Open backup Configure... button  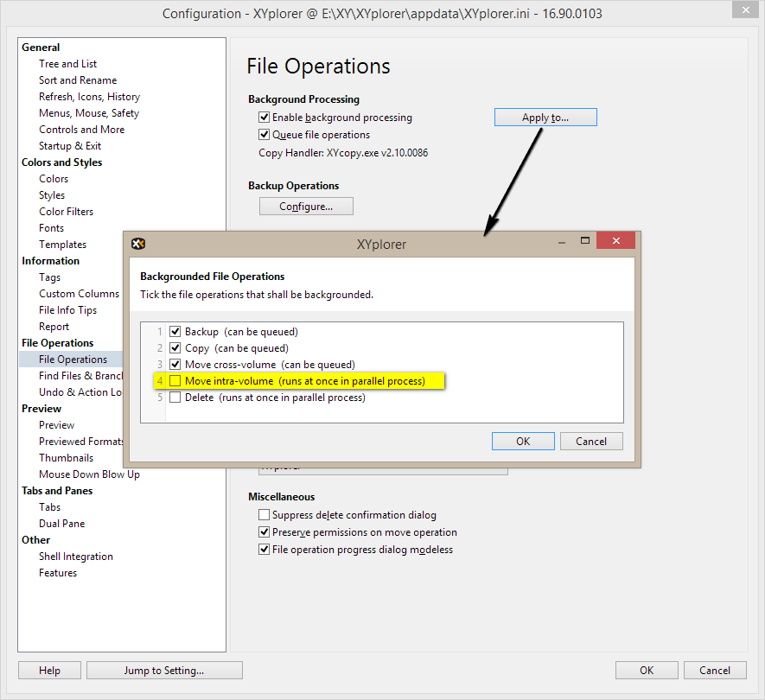tap(306, 207)
